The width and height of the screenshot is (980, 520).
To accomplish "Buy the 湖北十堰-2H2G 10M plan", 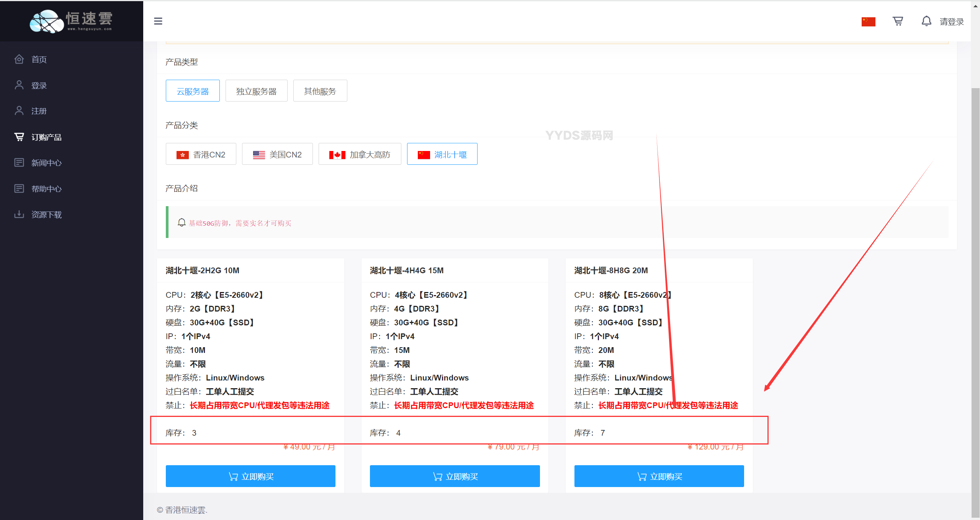I will tap(250, 476).
